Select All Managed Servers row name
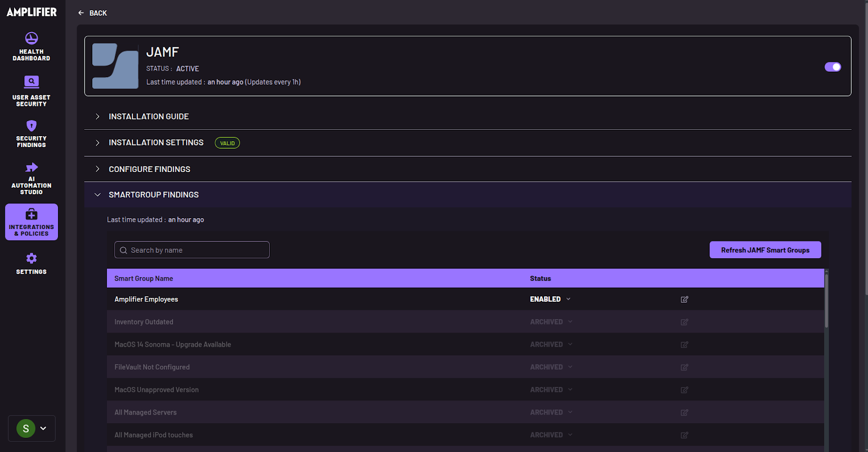 tap(145, 412)
